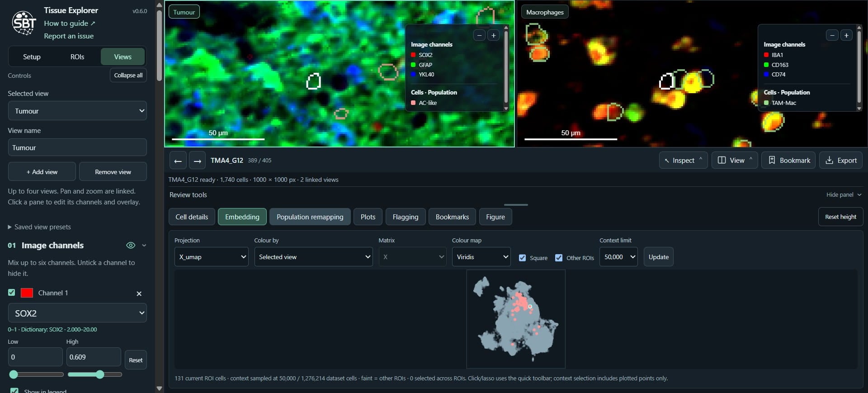Disable the Channel 1 checkbox

coord(12,293)
